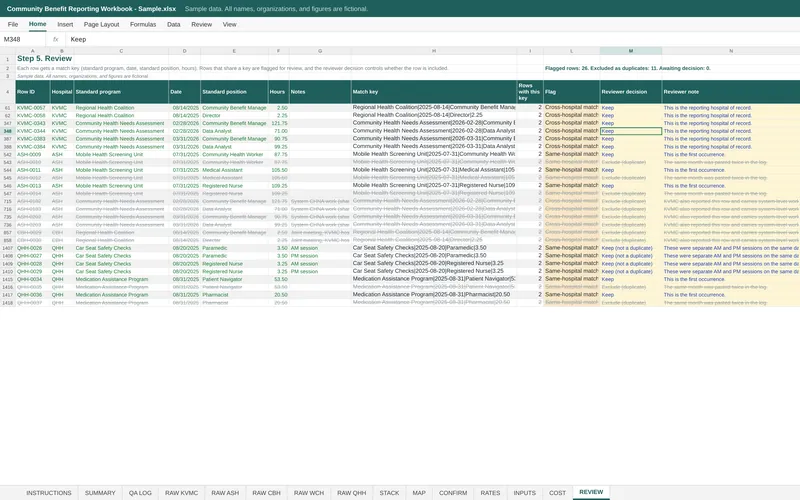Open the RAW WCH sheet tab
The image size is (800, 500).
pos(309,493)
